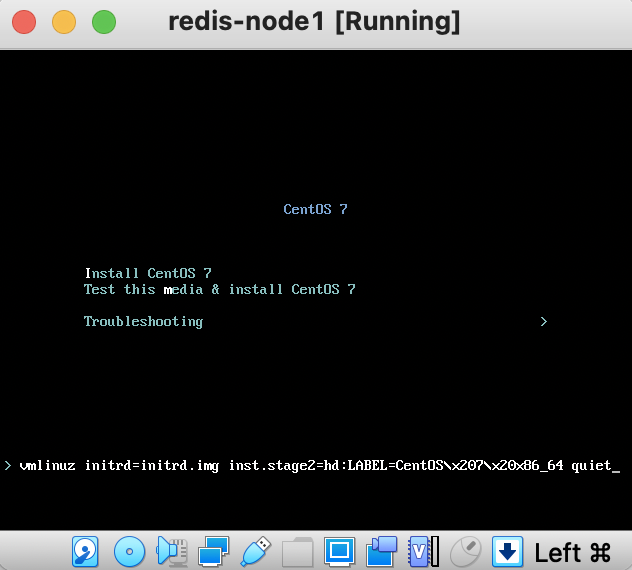632x570 pixels.
Task: Click the network adapters status icon
Action: pyautogui.click(x=214, y=551)
